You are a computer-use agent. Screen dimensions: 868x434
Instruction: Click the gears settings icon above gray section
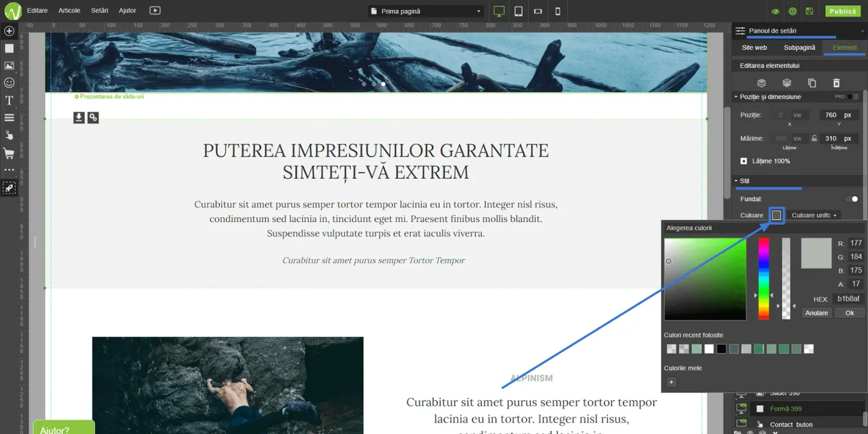(93, 117)
